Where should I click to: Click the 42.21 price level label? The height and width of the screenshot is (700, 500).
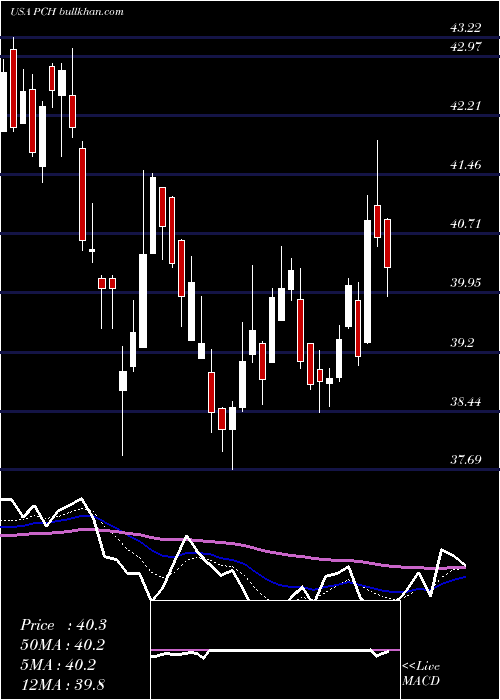point(466,106)
